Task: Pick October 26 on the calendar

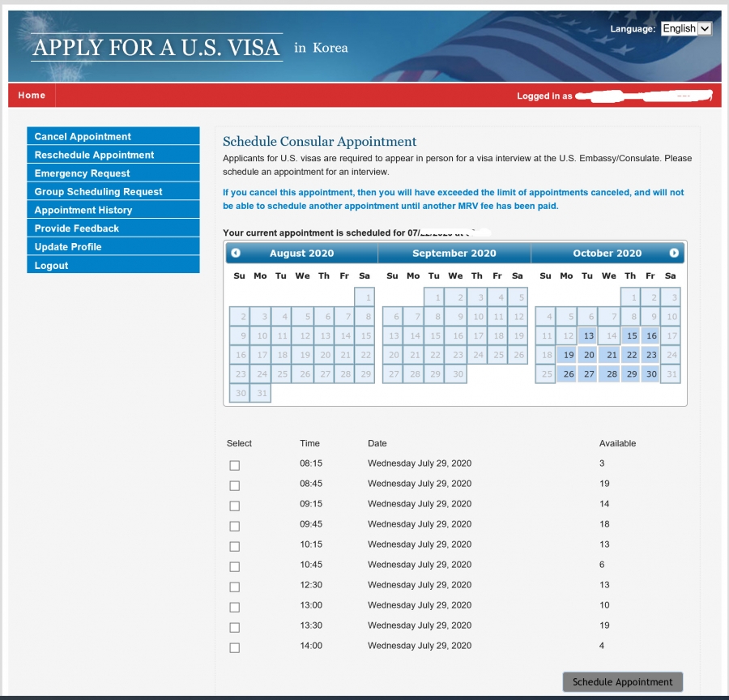Action: 567,374
